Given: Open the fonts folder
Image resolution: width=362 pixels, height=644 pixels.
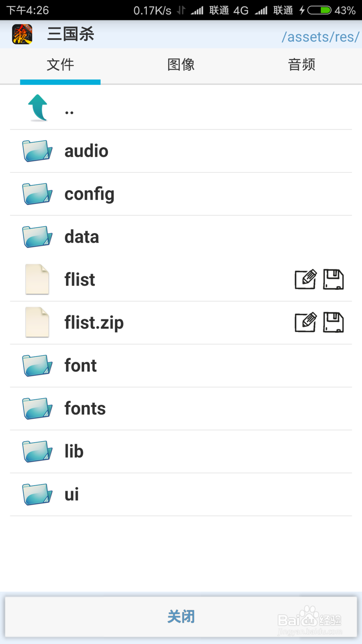Looking at the screenshot, I should (181, 409).
